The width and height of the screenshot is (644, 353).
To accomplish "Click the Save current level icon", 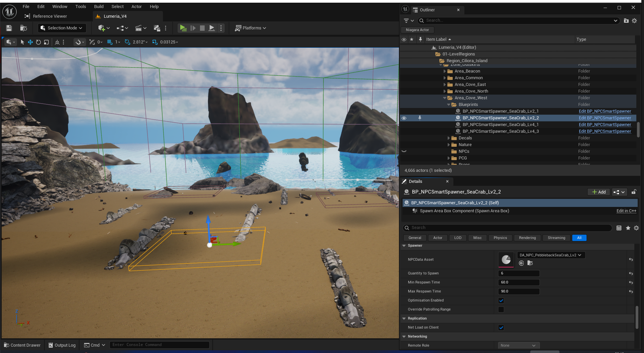I will pos(9,28).
